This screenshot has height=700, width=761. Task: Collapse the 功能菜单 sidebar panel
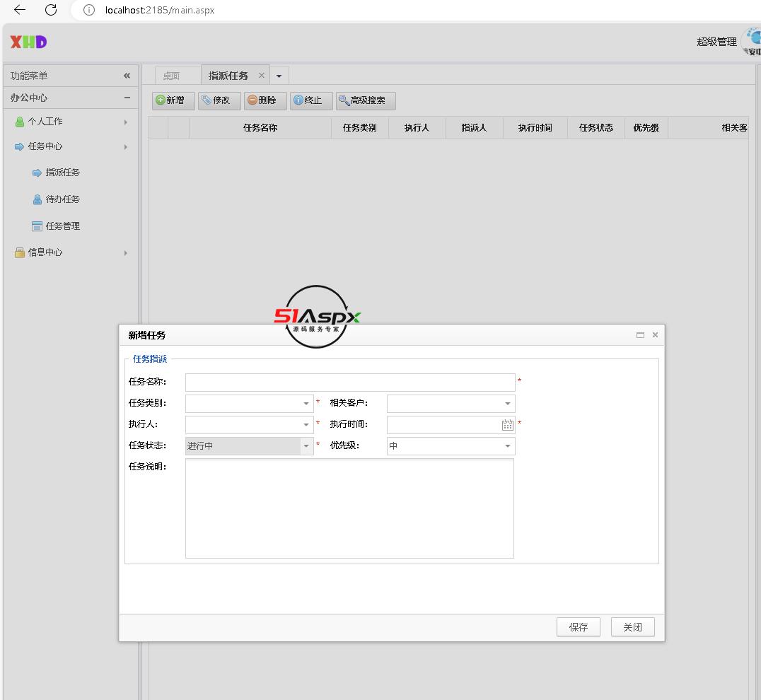[x=127, y=76]
